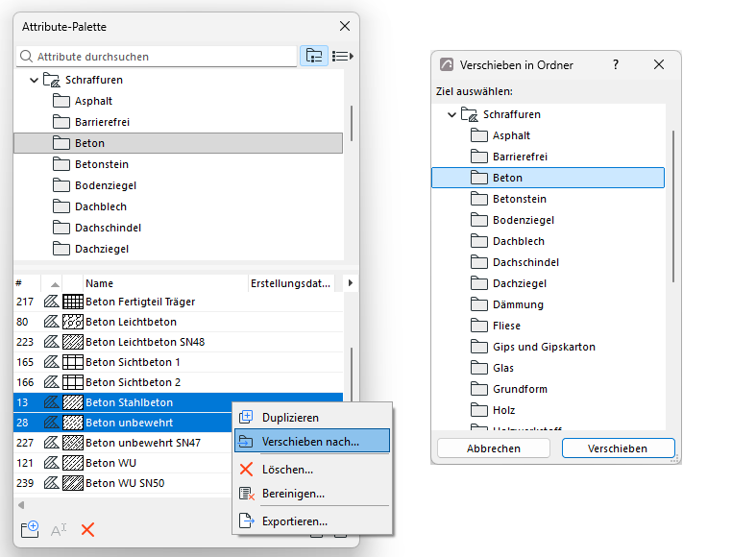This screenshot has width=756, height=557.
Task: Click hatch preview of Beton Sichtbeton 1
Action: click(73, 362)
